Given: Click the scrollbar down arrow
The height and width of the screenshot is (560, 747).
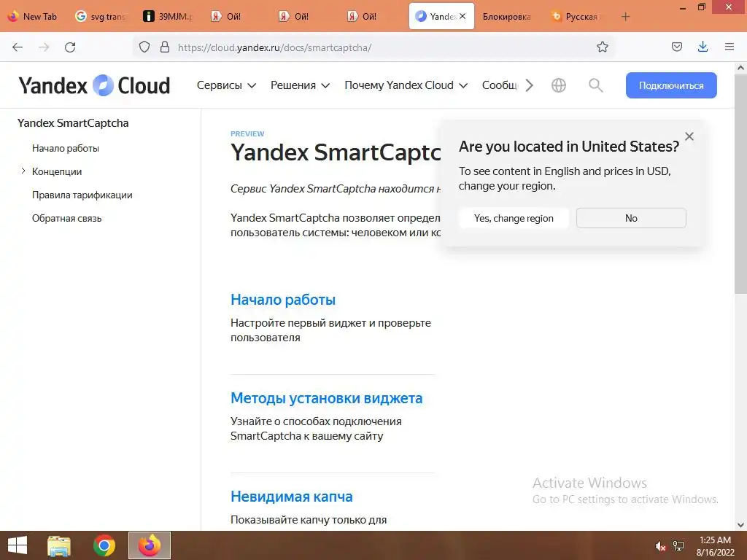Looking at the screenshot, I should click(740, 525).
